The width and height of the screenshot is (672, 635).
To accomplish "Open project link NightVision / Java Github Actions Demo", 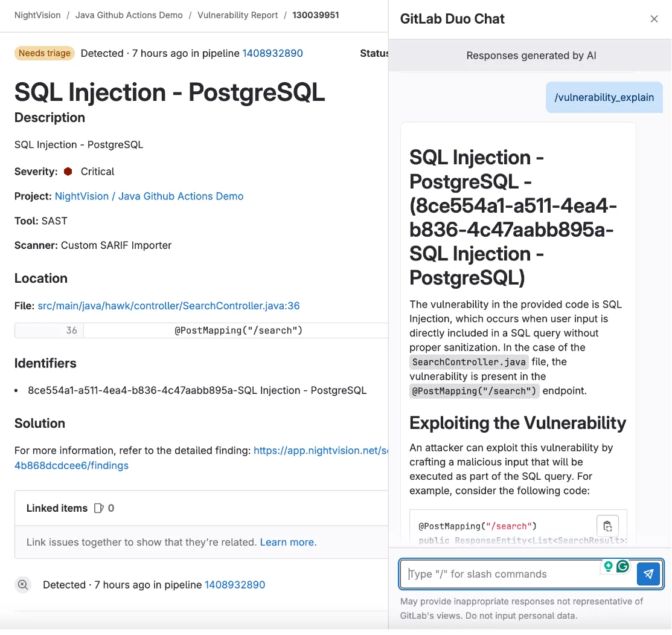I will (149, 196).
